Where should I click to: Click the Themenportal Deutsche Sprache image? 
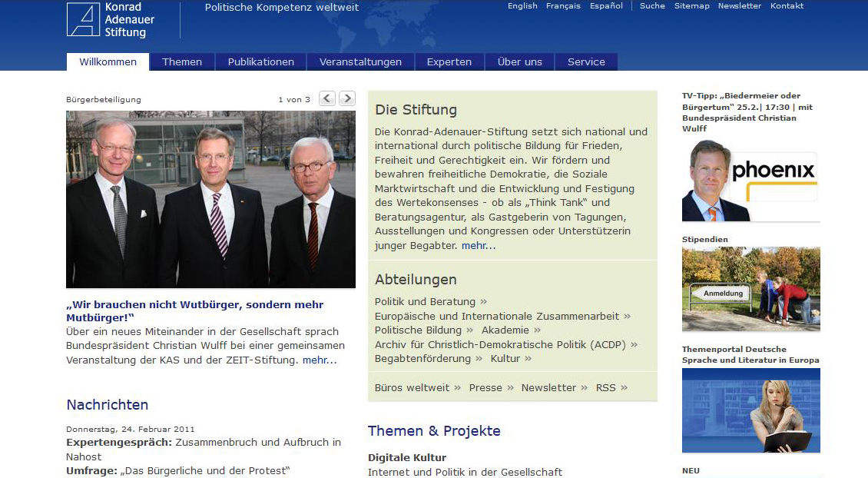pos(750,410)
